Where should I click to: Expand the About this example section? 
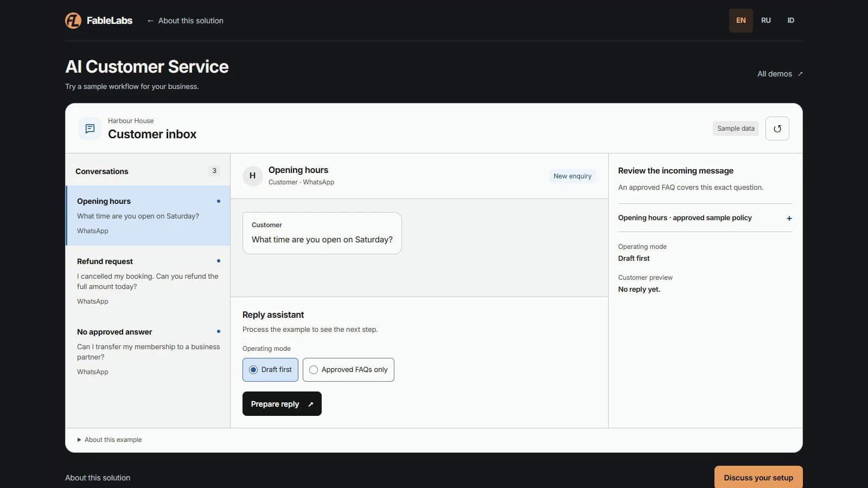point(109,440)
